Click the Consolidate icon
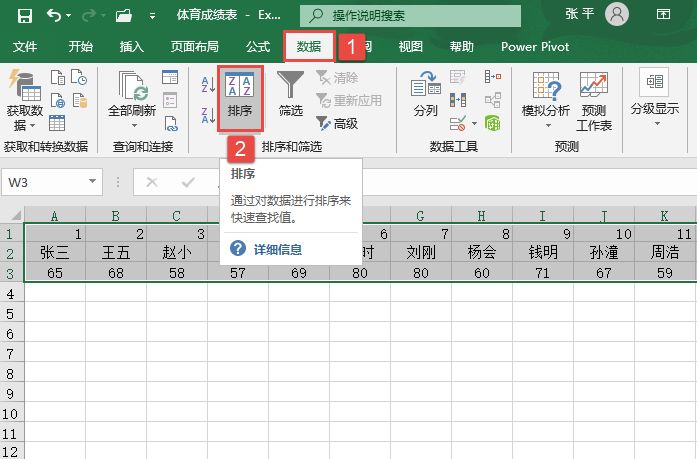The width and height of the screenshot is (697, 459). [x=493, y=77]
